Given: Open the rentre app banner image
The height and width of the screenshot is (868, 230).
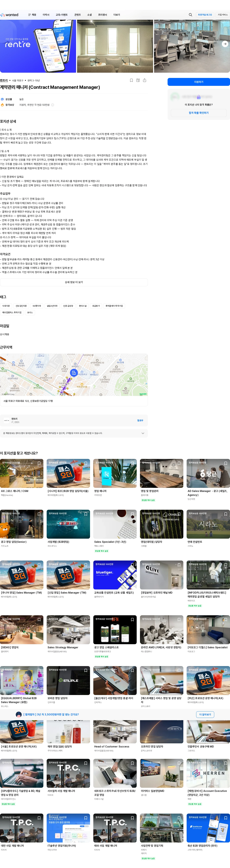Looking at the screenshot, I should coord(38,46).
